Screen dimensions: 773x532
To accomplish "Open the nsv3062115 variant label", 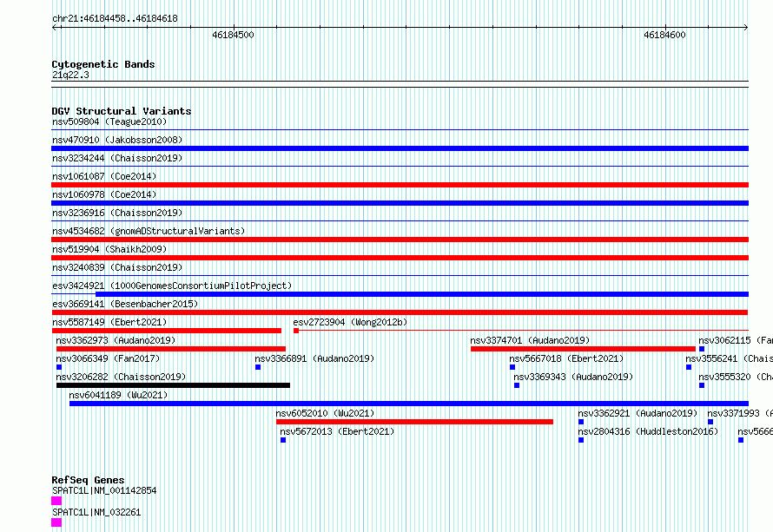I will (x=736, y=340).
